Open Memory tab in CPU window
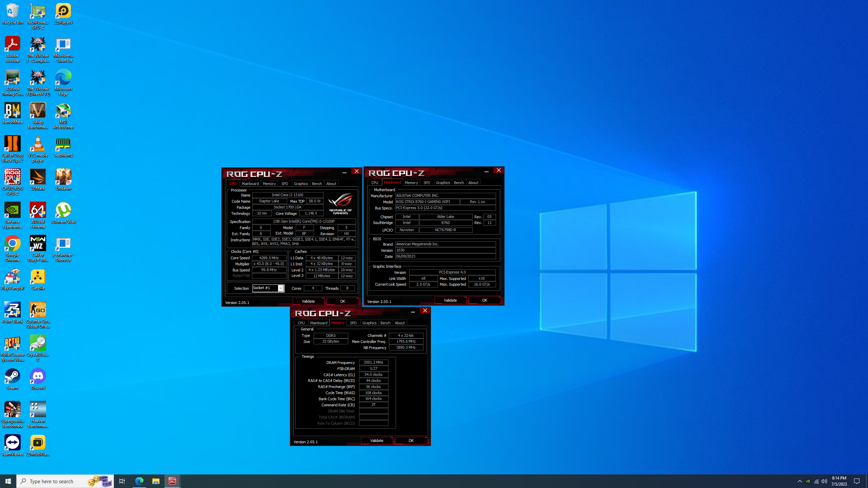The width and height of the screenshot is (868, 488). point(269,184)
